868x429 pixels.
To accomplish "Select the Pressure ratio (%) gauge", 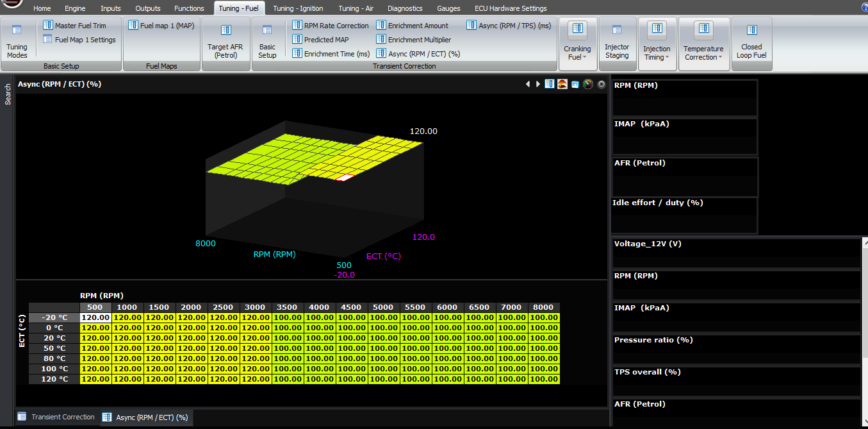I will pos(737,349).
